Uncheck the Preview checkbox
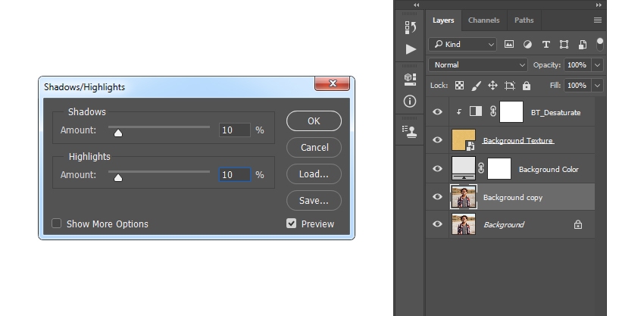Image resolution: width=644 pixels, height=316 pixels. 291,224
